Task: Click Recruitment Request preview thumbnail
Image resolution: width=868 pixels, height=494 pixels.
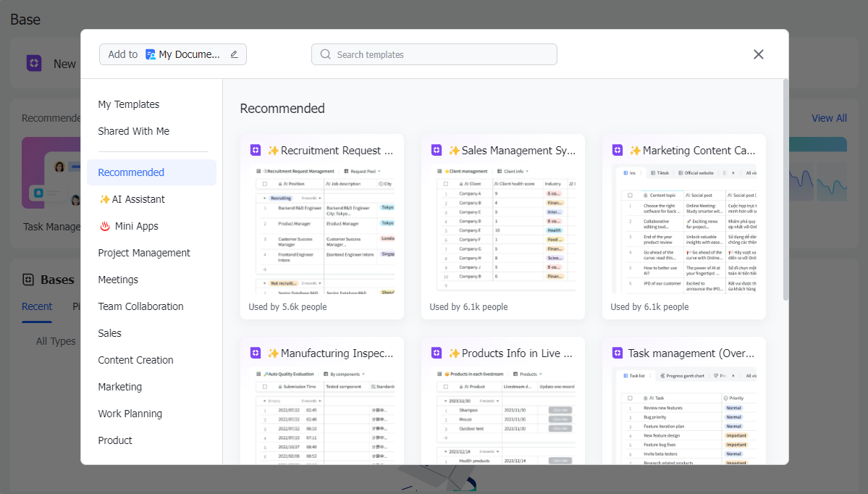Action: click(x=322, y=230)
